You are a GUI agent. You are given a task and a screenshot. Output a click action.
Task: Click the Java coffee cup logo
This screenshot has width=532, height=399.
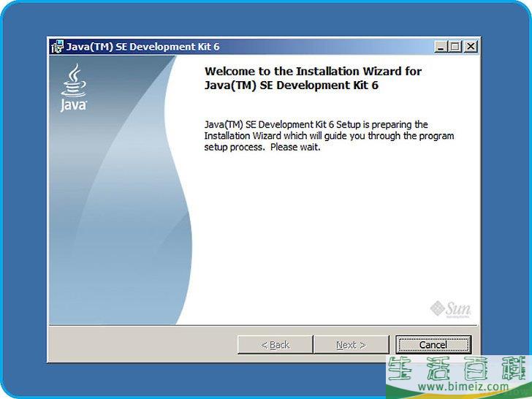click(73, 82)
